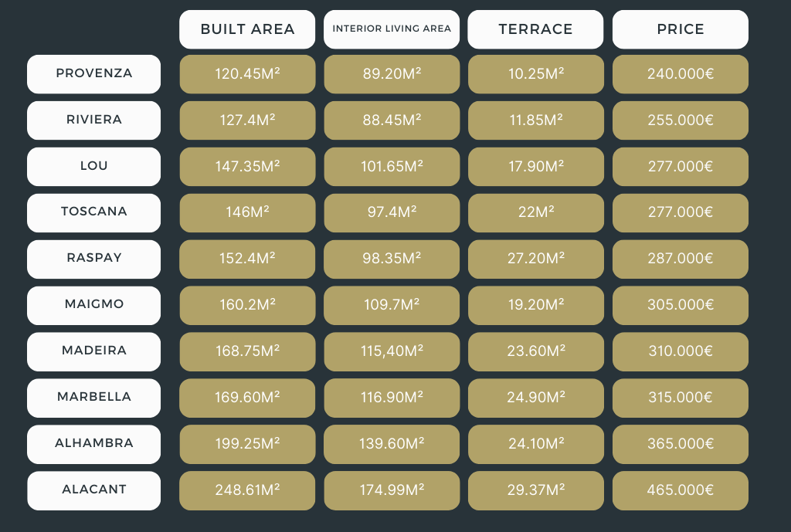Select the ALACANT model label
The height and width of the screenshot is (532, 791).
point(93,490)
